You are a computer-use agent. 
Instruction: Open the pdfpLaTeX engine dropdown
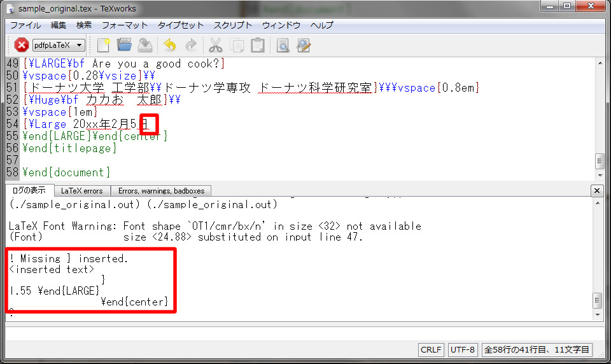click(x=59, y=45)
